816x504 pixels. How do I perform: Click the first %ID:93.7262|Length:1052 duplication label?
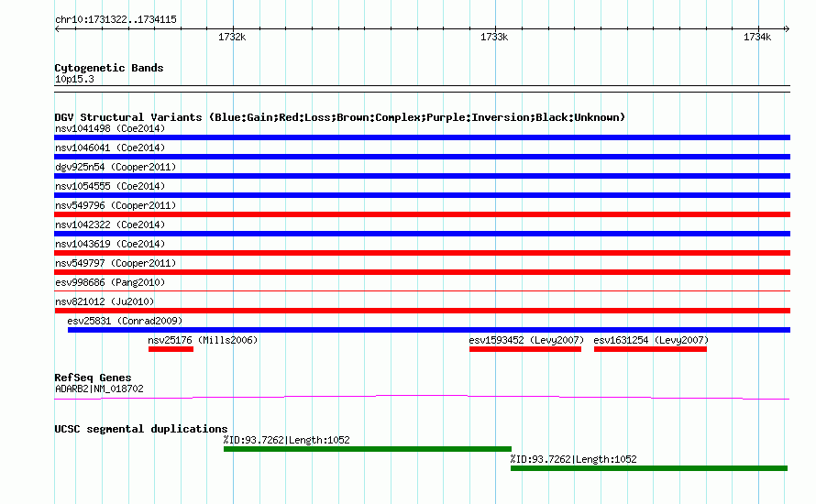[286, 440]
